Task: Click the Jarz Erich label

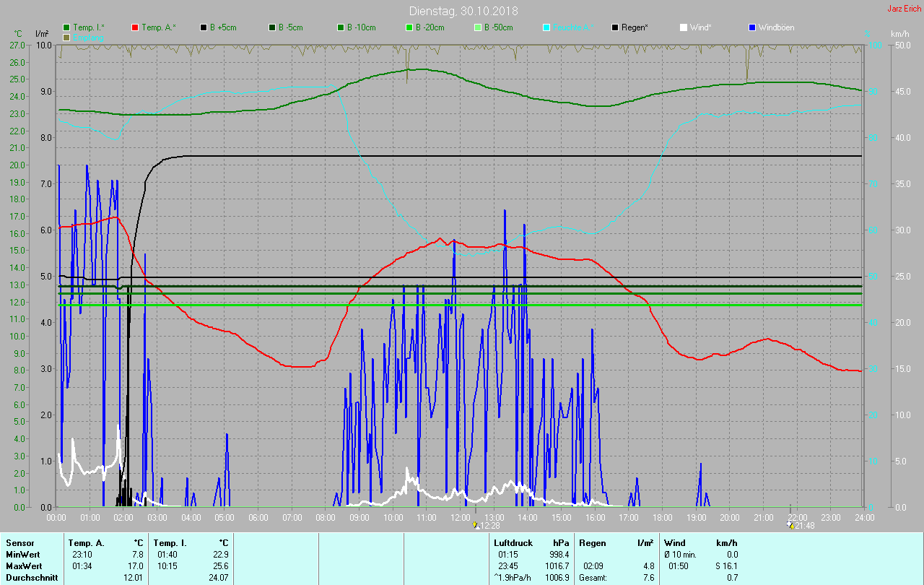Action: pos(904,9)
